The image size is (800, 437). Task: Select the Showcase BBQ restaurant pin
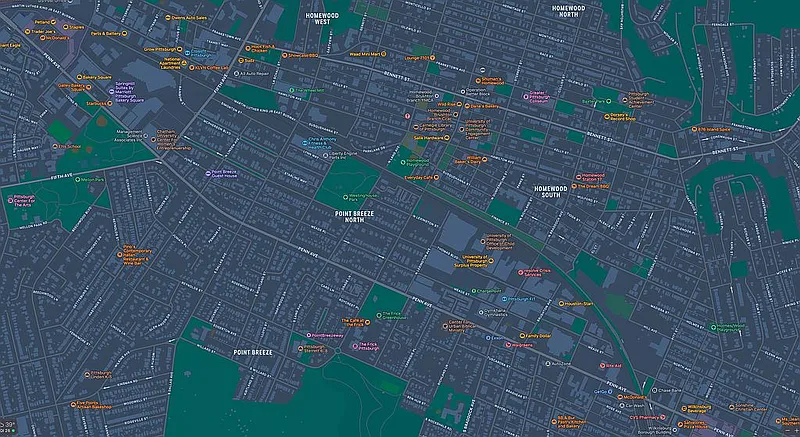click(x=283, y=57)
